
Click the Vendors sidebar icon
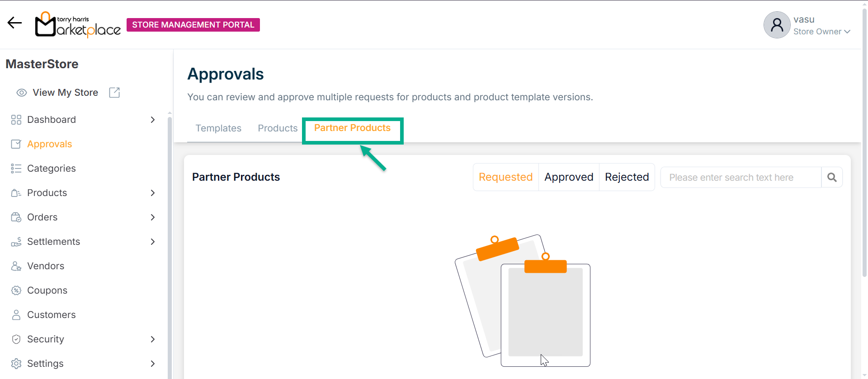click(16, 266)
